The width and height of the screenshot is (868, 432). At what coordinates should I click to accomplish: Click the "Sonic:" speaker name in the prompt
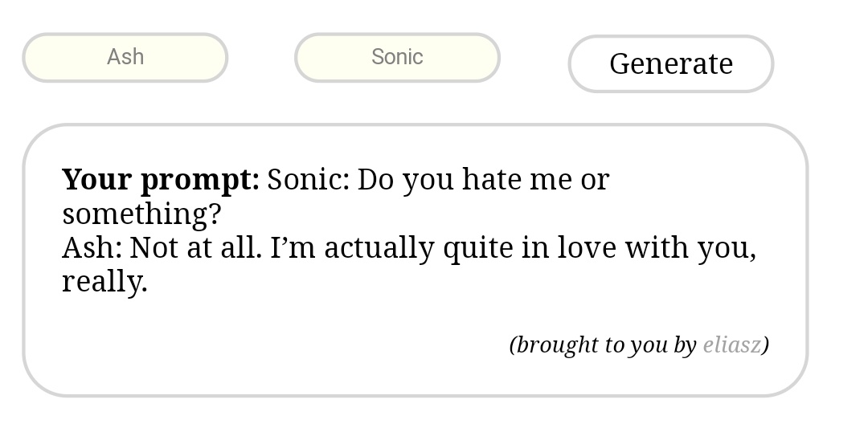pos(308,180)
